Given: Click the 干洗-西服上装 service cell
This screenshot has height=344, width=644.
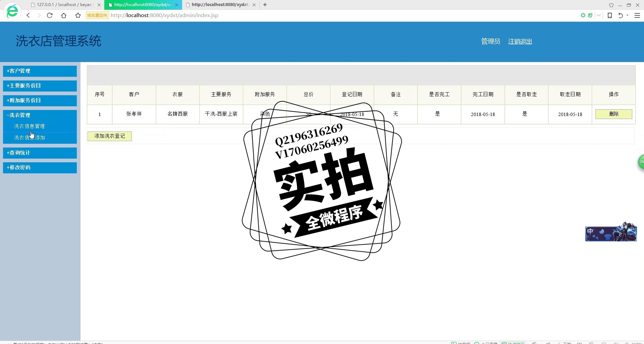Looking at the screenshot, I should [x=221, y=114].
